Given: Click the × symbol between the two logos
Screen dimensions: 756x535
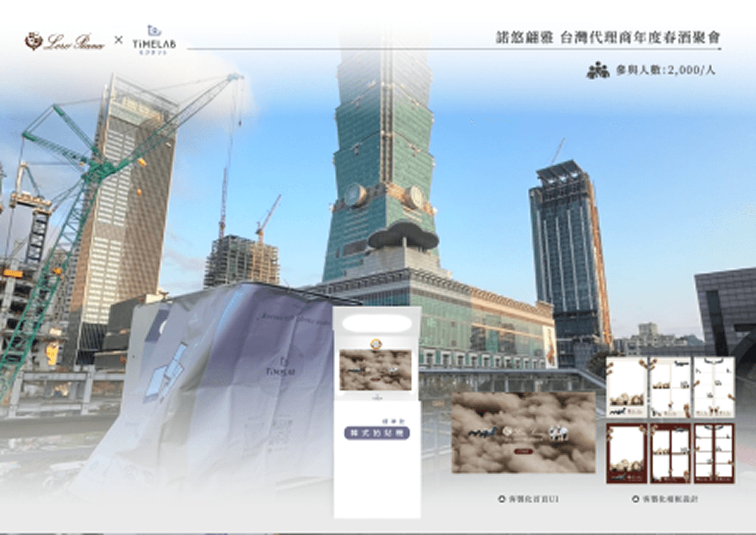Looking at the screenshot, I should click(119, 40).
